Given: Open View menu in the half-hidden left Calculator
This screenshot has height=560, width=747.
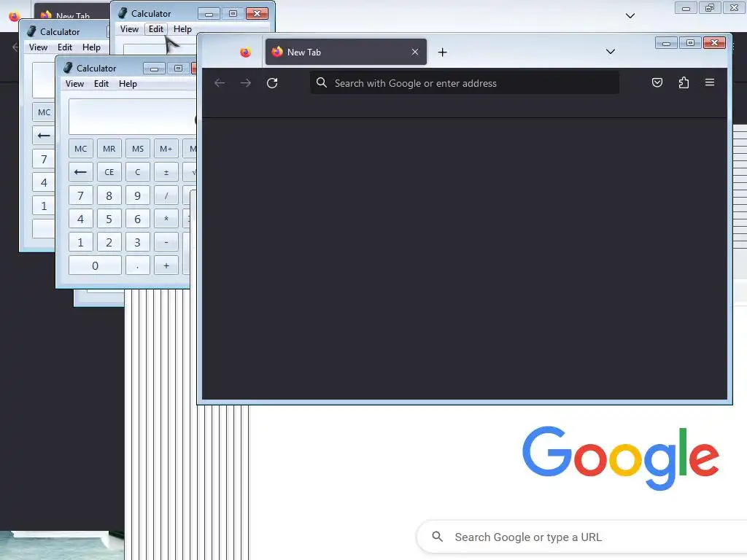Looking at the screenshot, I should [x=38, y=47].
